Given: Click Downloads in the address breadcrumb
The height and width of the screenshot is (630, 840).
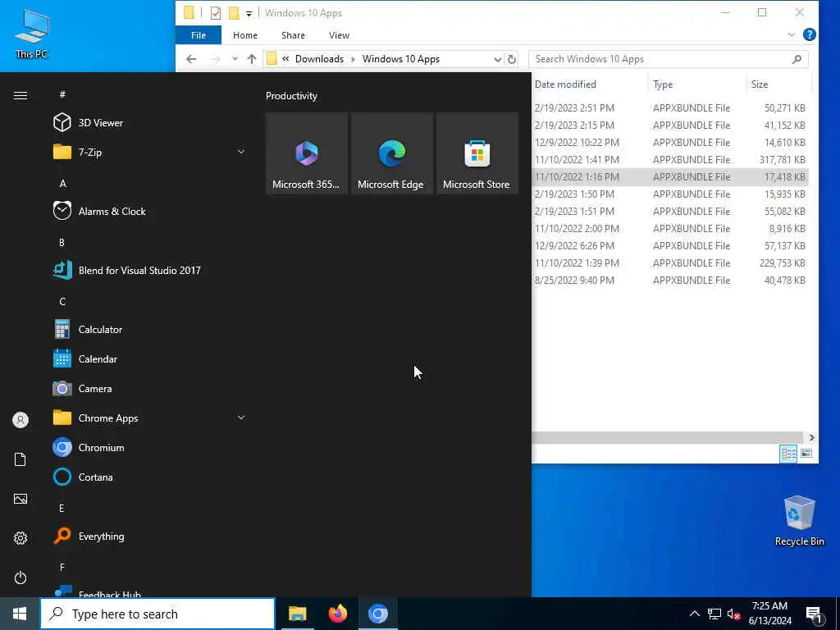Looking at the screenshot, I should 319,59.
